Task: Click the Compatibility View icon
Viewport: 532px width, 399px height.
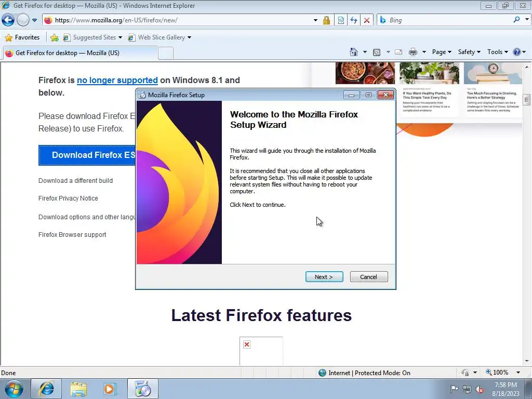Action: click(x=341, y=20)
